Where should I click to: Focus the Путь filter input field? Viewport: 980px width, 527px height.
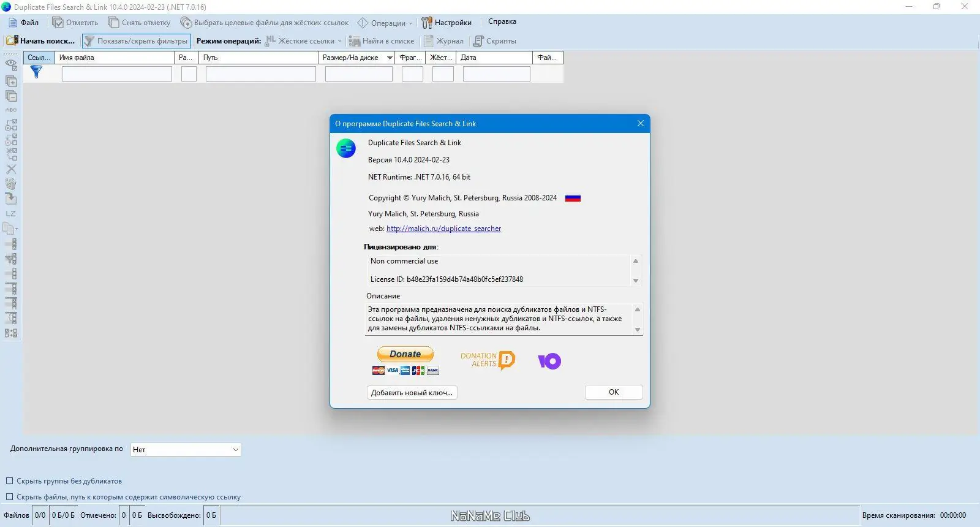(261, 74)
